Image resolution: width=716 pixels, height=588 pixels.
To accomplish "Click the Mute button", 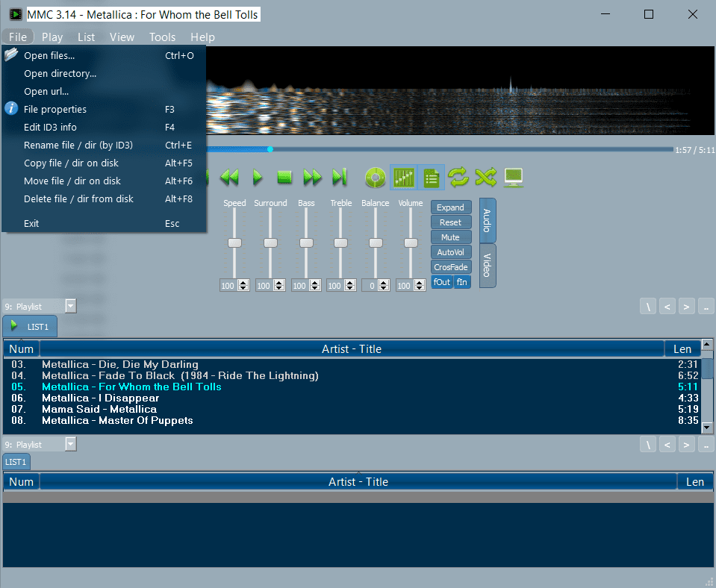I will coord(451,237).
